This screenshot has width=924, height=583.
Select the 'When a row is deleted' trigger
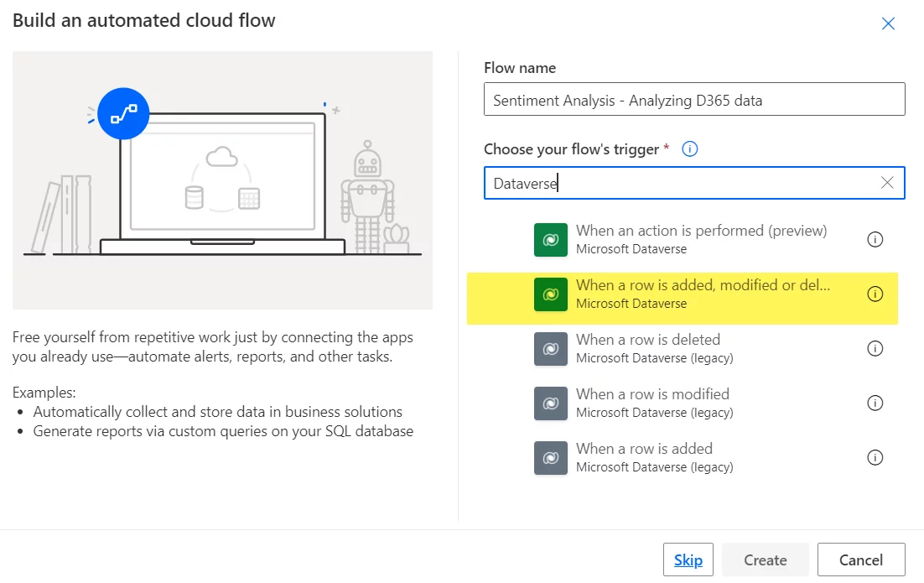[x=683, y=348]
